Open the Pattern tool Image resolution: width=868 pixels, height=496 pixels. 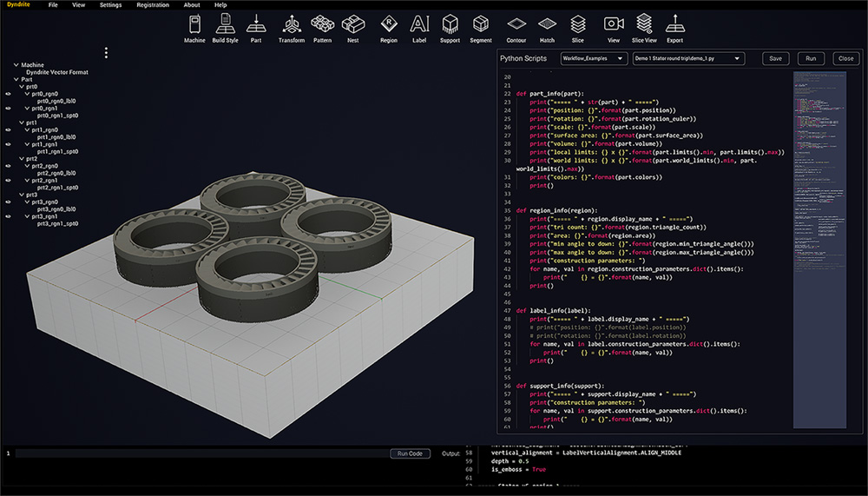pos(323,24)
